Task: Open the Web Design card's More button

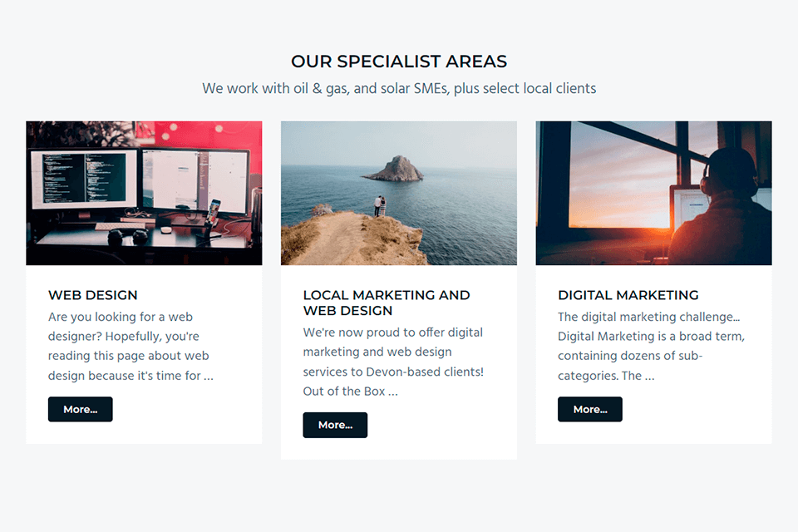Action: (x=81, y=409)
